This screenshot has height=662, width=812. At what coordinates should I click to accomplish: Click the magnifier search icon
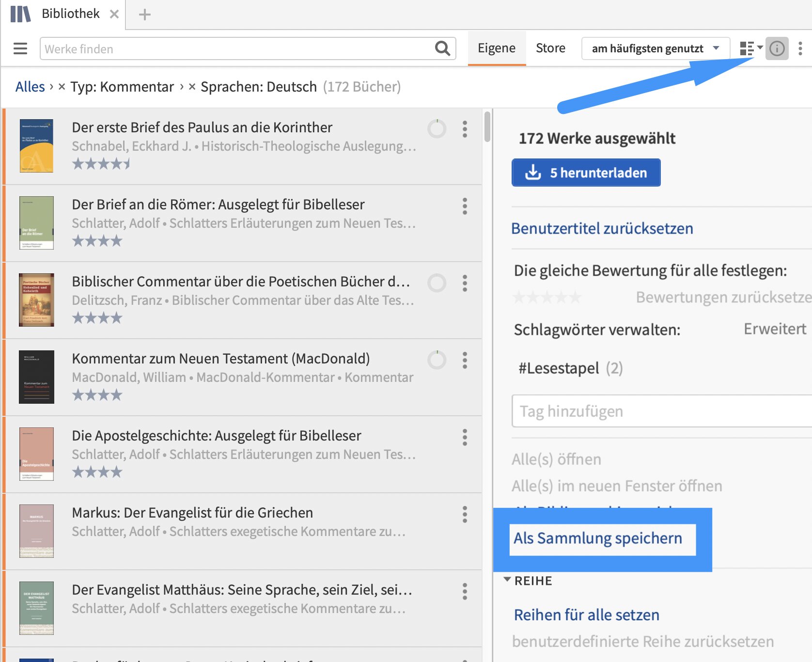(x=442, y=48)
